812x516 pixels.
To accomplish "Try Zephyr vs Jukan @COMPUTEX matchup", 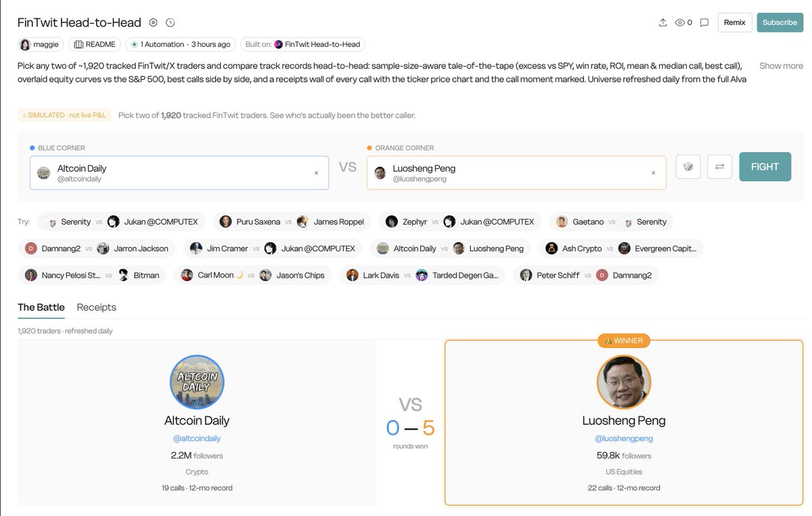I will click(x=460, y=221).
